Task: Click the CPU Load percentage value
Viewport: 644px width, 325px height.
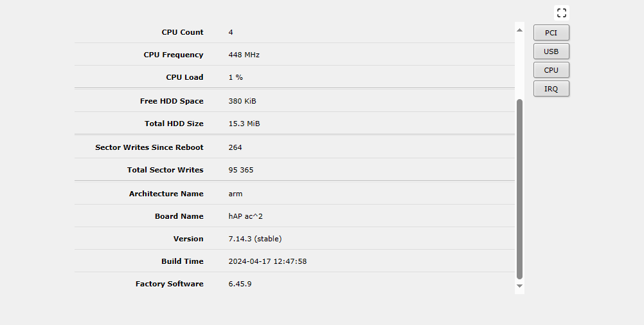Action: tap(235, 77)
